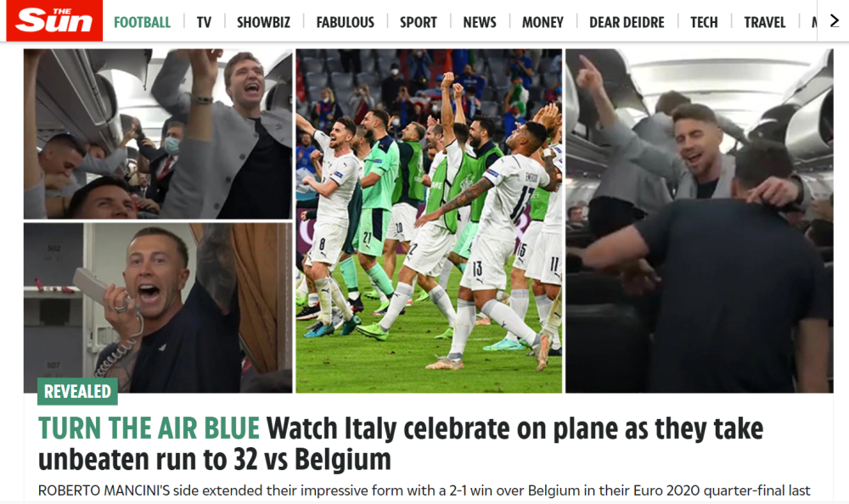Go to the TRAVEL section
This screenshot has height=504, width=849.
(x=765, y=22)
